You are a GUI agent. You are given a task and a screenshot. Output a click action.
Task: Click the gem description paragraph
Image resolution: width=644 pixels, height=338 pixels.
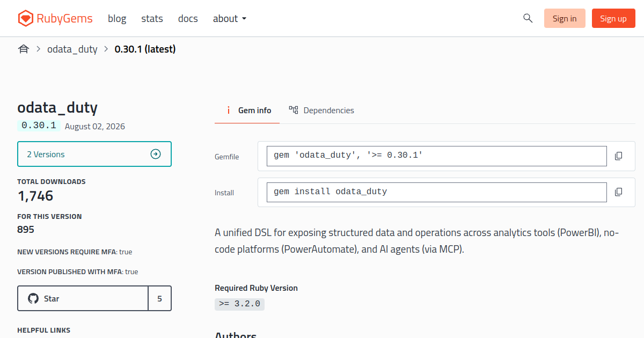tap(417, 241)
